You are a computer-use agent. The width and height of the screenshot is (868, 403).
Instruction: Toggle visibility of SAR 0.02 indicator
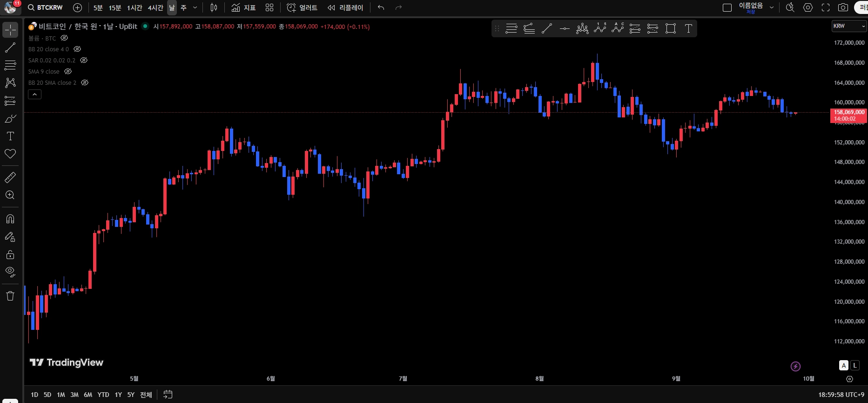click(84, 60)
